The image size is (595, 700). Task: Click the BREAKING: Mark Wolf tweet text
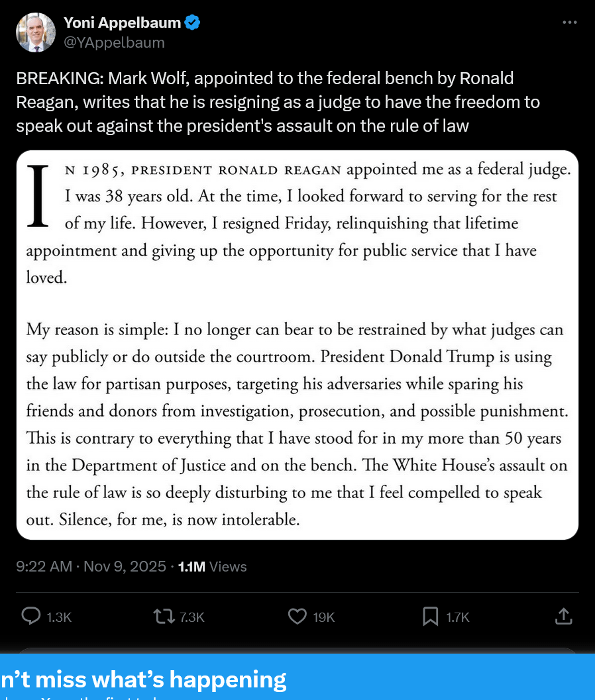(x=278, y=102)
